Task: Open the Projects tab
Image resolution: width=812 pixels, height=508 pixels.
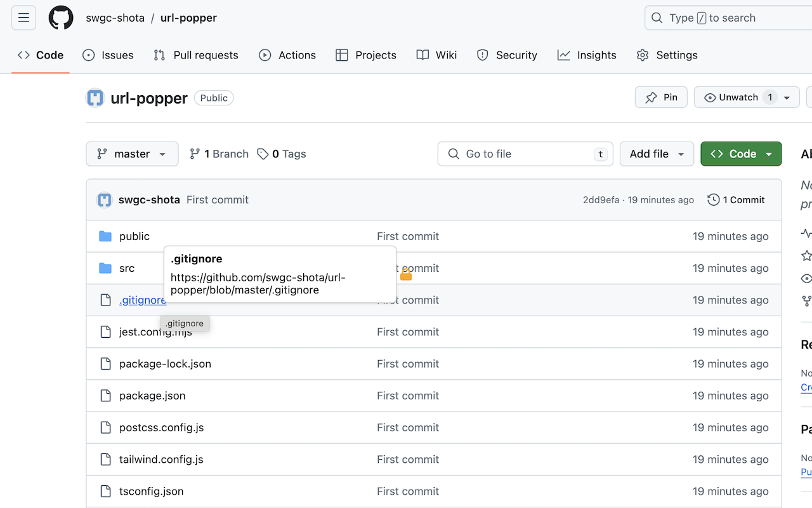Action: tap(366, 55)
